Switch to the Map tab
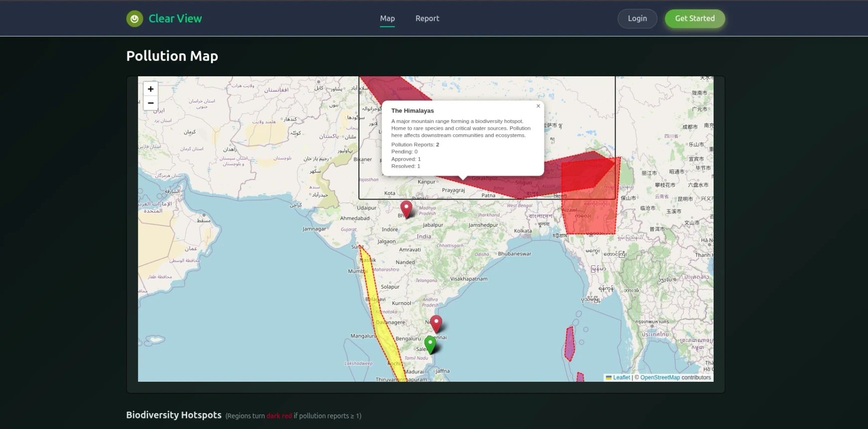The image size is (868, 429). pos(387,18)
